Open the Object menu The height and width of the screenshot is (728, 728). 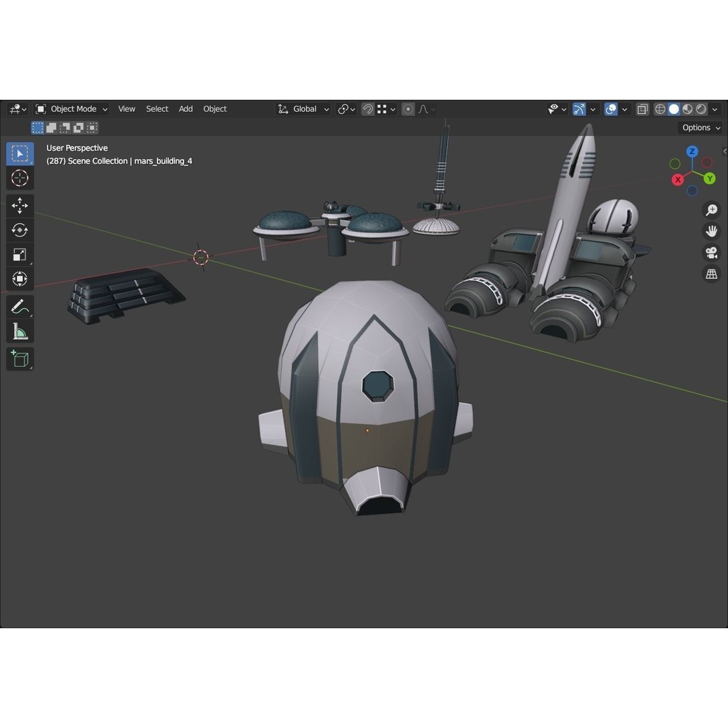coord(214,109)
